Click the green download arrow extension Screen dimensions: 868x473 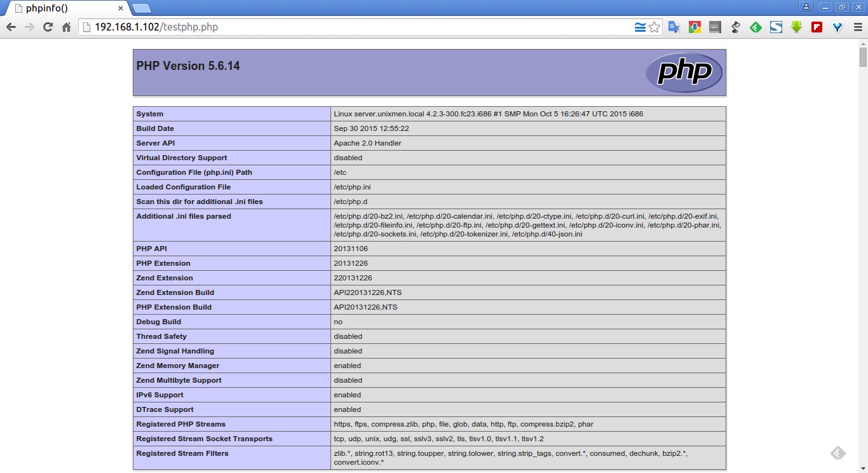click(x=797, y=27)
